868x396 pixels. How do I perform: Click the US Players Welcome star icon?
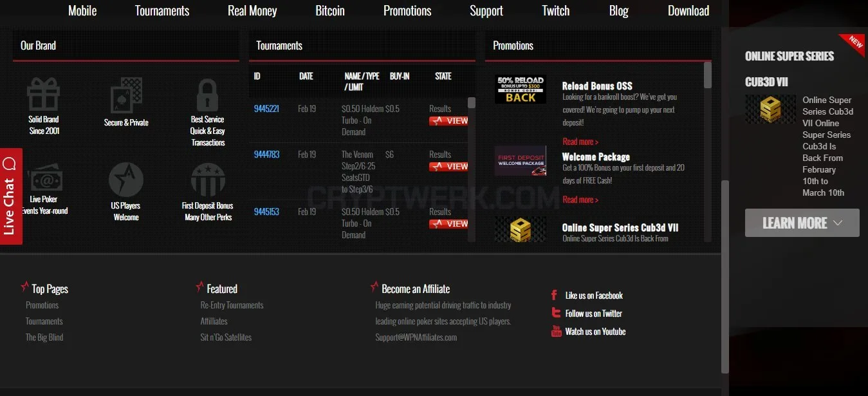point(126,180)
